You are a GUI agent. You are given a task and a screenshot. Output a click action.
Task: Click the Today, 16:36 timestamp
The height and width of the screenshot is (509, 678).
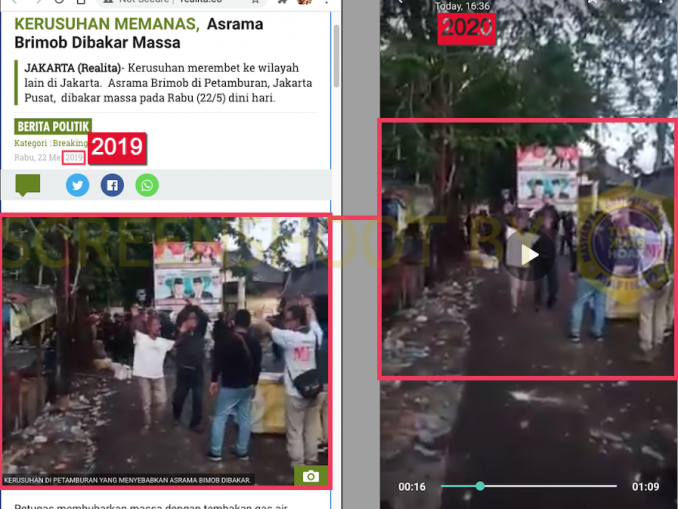(x=462, y=6)
